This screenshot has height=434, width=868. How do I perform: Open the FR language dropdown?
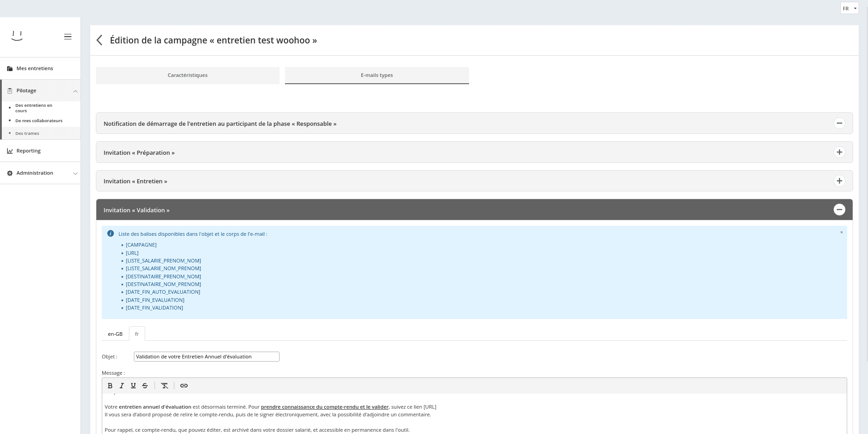tap(849, 9)
